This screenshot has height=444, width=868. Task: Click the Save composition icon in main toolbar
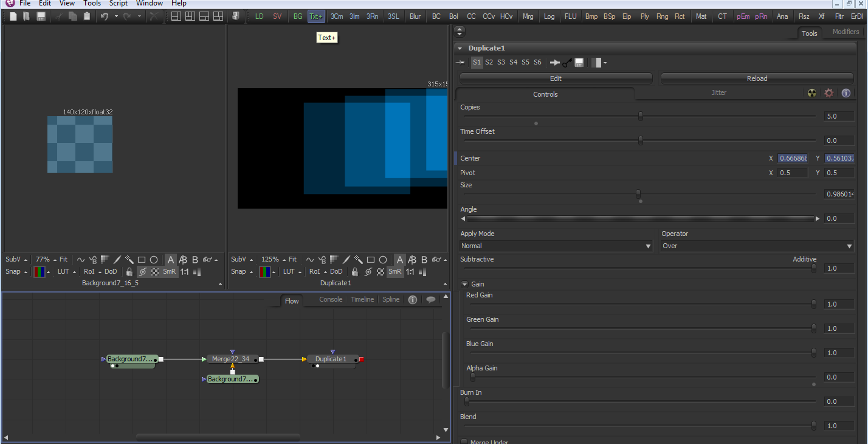pyautogui.click(x=40, y=16)
